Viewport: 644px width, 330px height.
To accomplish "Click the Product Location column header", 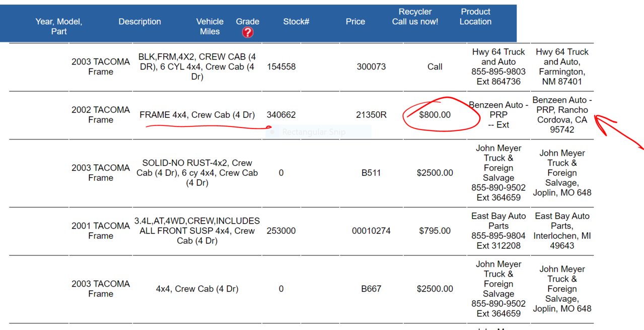I will click(x=475, y=17).
